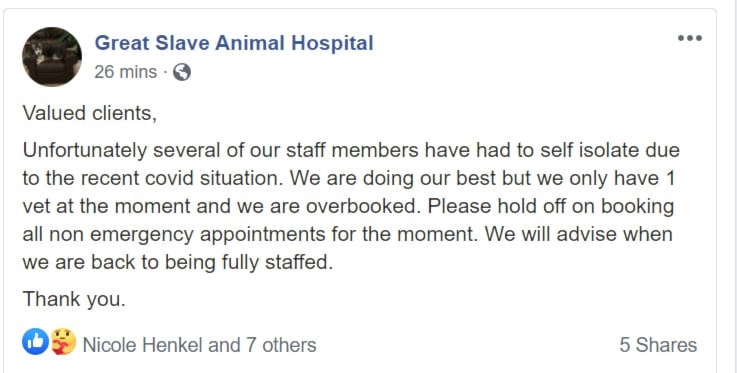Click the Nicole Henkel name in reactions
The height and width of the screenshot is (373, 737).
pos(143,345)
